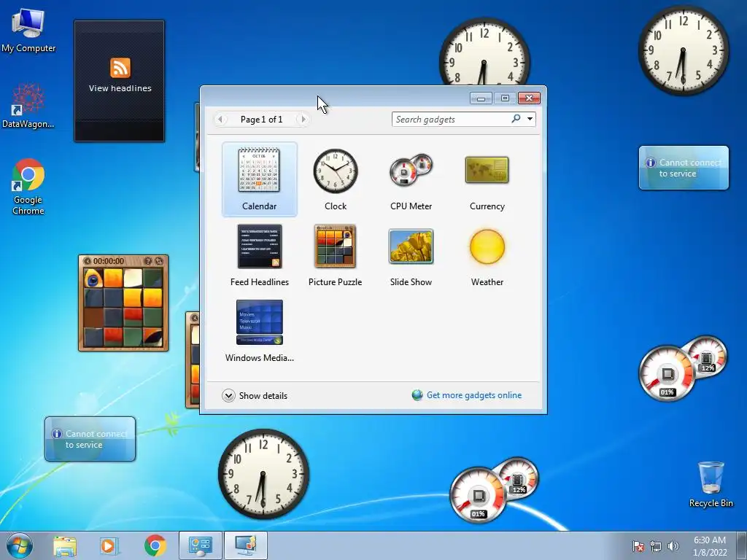Launch Windows Media Player from taskbar
The height and width of the screenshot is (560, 747).
(109, 545)
